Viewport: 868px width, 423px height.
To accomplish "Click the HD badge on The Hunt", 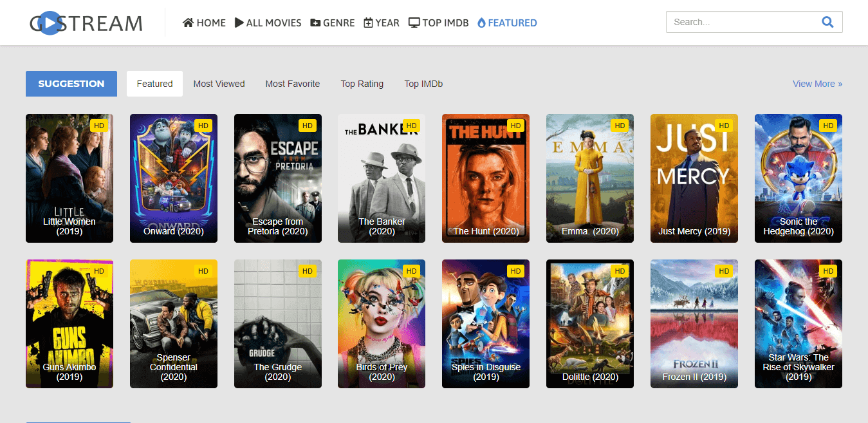I will click(516, 126).
